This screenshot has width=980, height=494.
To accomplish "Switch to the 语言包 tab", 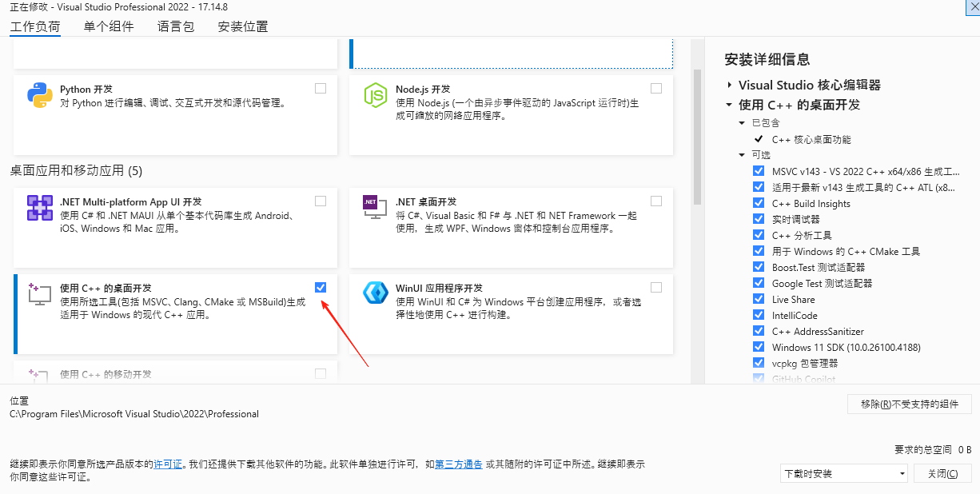I will (176, 26).
